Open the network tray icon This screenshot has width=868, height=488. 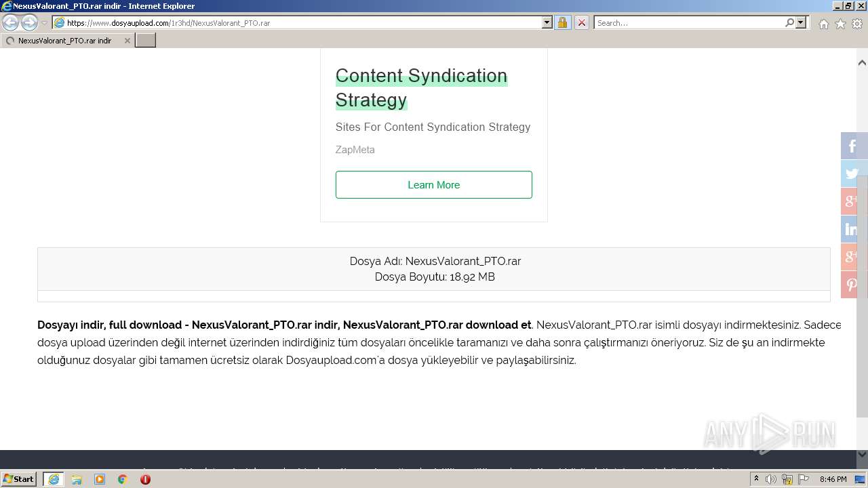pyautogui.click(x=787, y=479)
